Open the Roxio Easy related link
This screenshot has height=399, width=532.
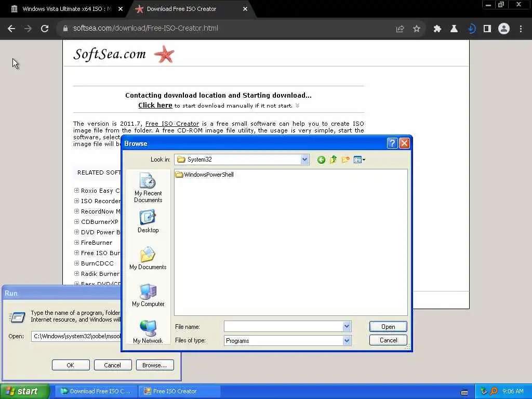[100, 191]
